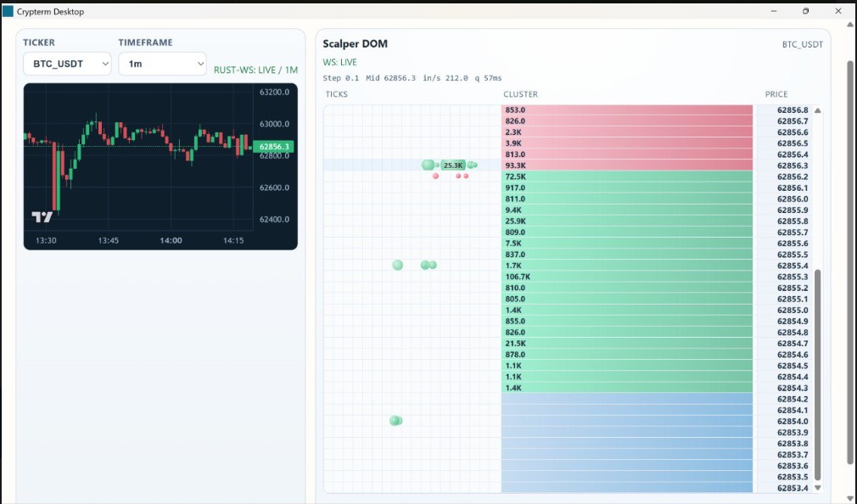
Task: Click the green 62856.3 price tag on chart
Action: tap(273, 147)
